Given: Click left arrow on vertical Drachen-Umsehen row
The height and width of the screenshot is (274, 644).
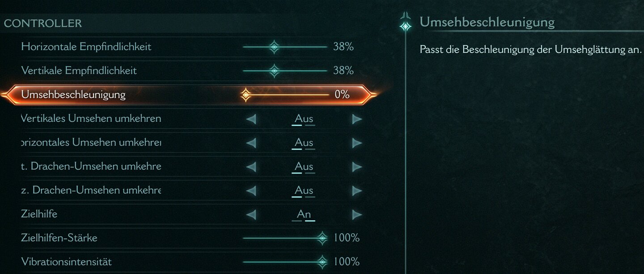Looking at the screenshot, I should pos(251,167).
